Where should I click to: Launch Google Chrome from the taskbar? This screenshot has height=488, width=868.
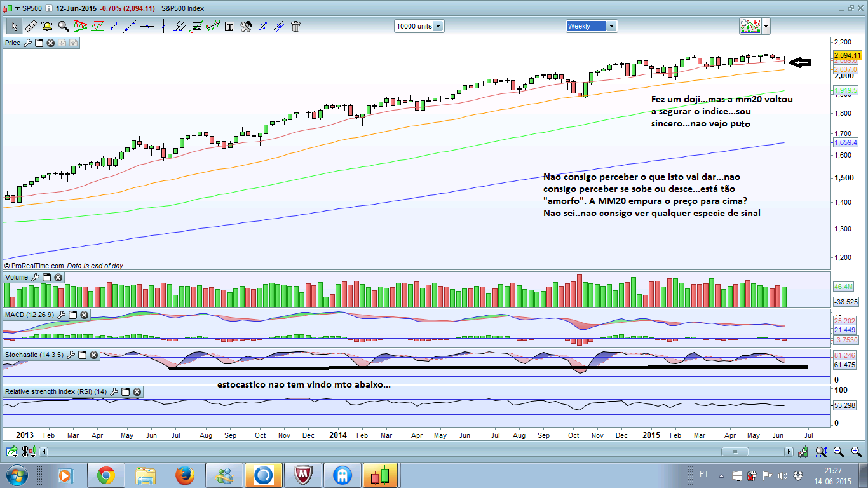(105, 475)
